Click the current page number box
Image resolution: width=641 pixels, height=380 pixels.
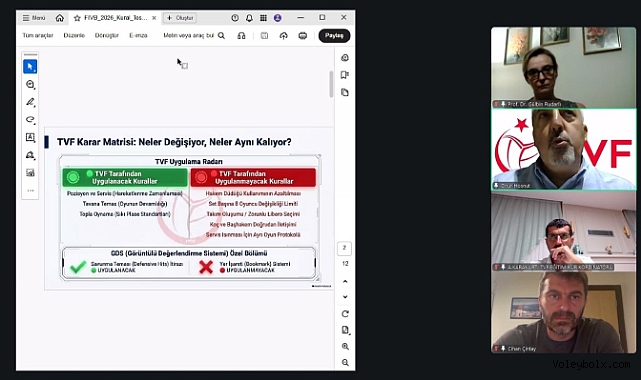pos(344,248)
